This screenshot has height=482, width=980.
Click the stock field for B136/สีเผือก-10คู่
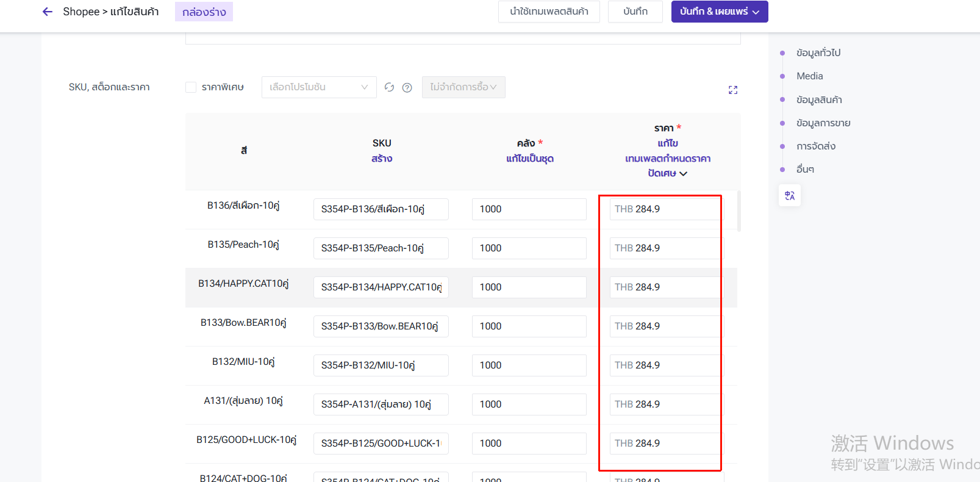tap(529, 209)
